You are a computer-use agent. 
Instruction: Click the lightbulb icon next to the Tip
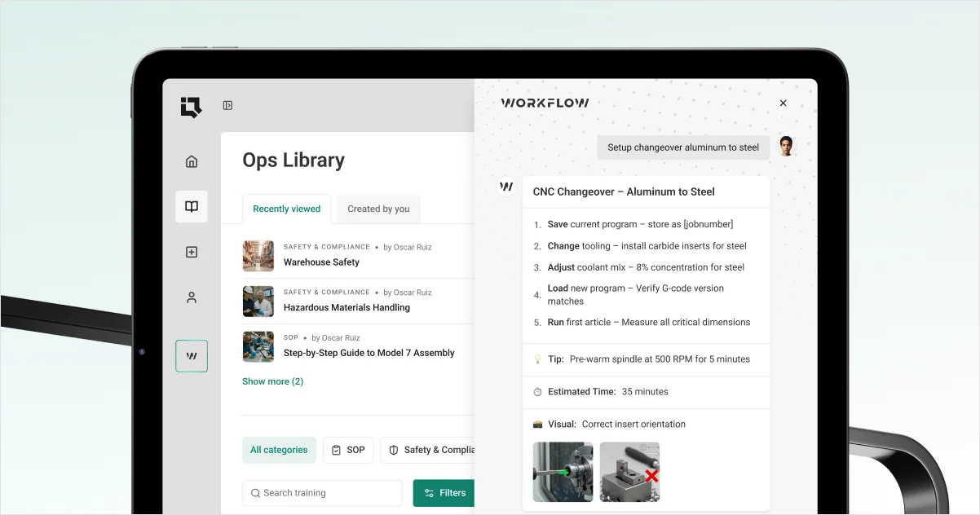[537, 359]
